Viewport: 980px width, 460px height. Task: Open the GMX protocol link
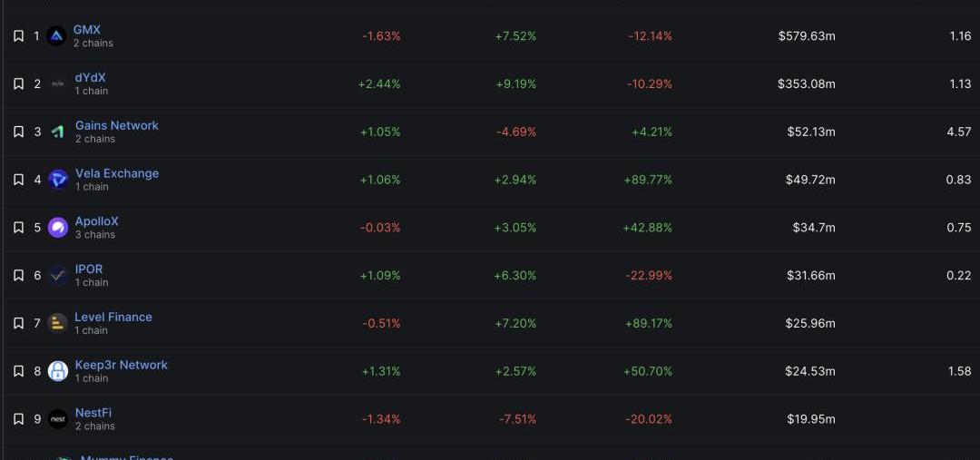[x=87, y=30]
